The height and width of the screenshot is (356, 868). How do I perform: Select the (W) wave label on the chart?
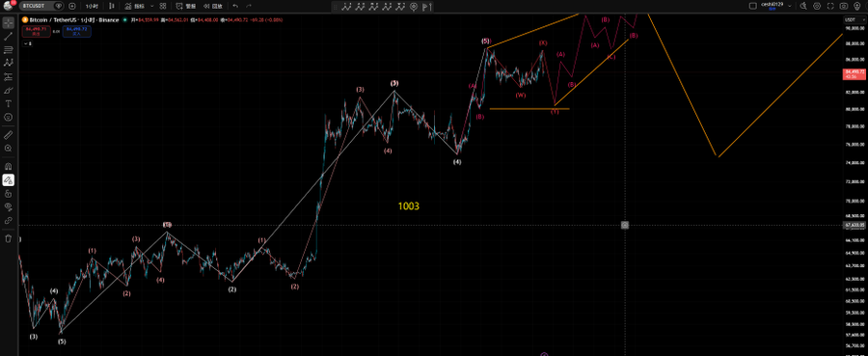pyautogui.click(x=521, y=96)
